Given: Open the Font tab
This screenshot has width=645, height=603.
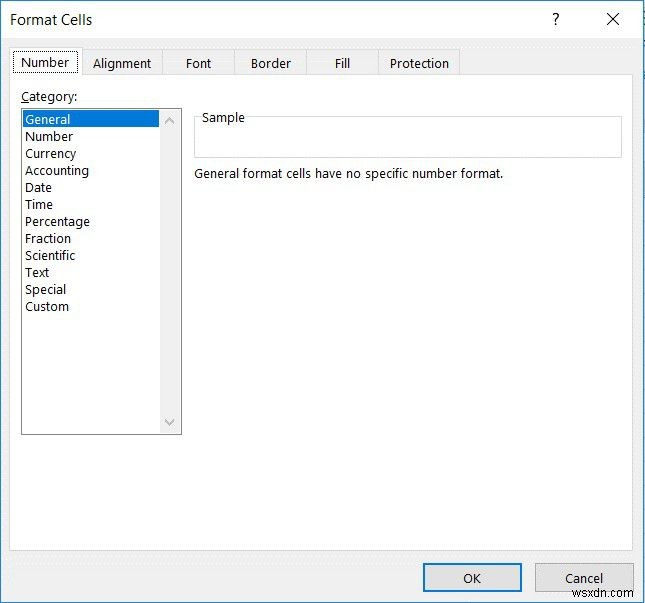Looking at the screenshot, I should point(198,63).
